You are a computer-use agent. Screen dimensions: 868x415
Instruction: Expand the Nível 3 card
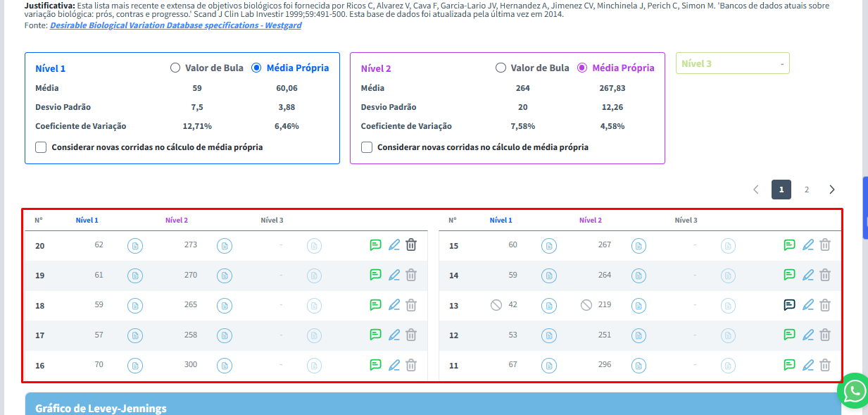tap(732, 63)
